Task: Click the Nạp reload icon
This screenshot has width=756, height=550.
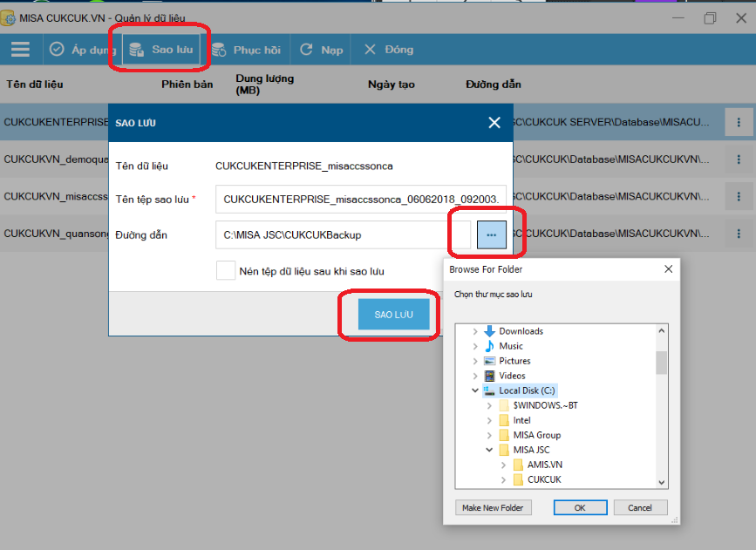Action: tap(306, 49)
